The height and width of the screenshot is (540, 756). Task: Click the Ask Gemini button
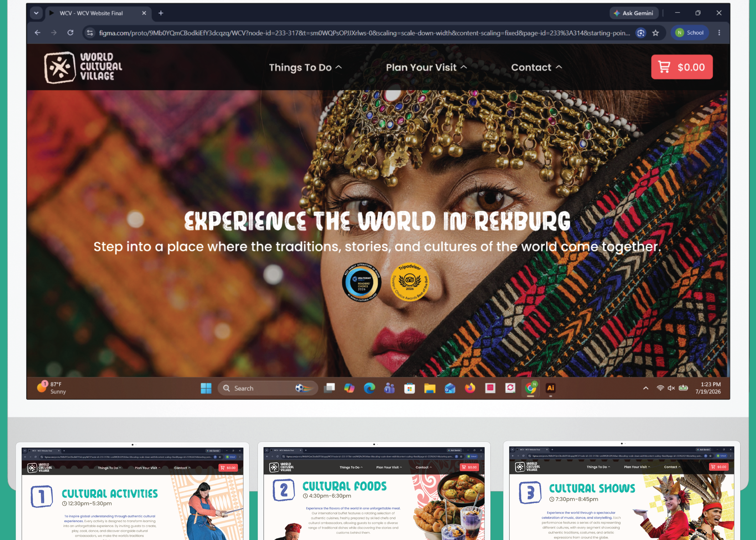point(634,13)
